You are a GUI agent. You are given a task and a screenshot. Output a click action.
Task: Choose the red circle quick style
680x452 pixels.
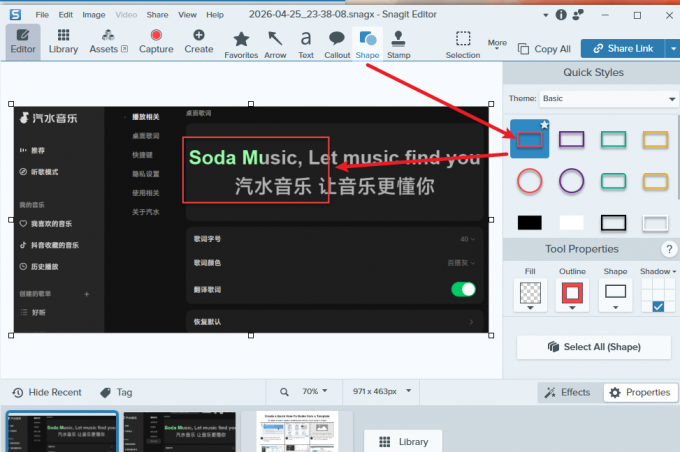[530, 181]
